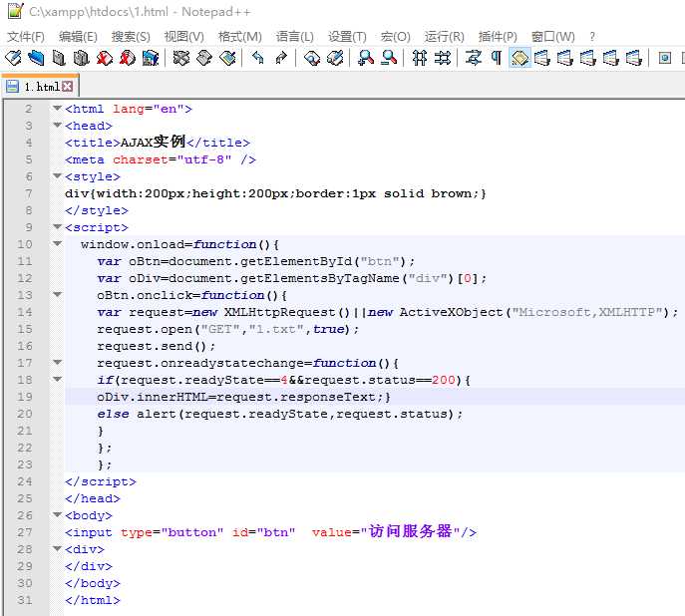Open the 编辑(E) menu

78,37
